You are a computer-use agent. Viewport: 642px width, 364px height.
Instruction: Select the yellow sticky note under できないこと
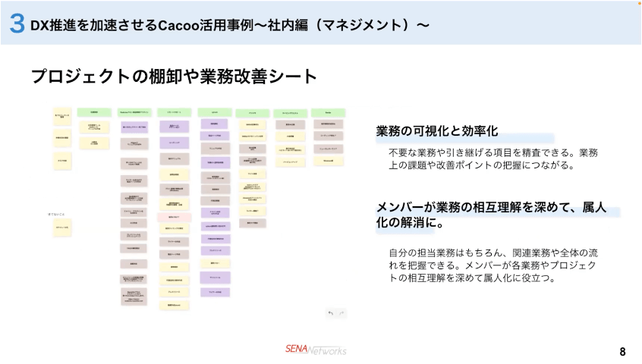pos(62,227)
